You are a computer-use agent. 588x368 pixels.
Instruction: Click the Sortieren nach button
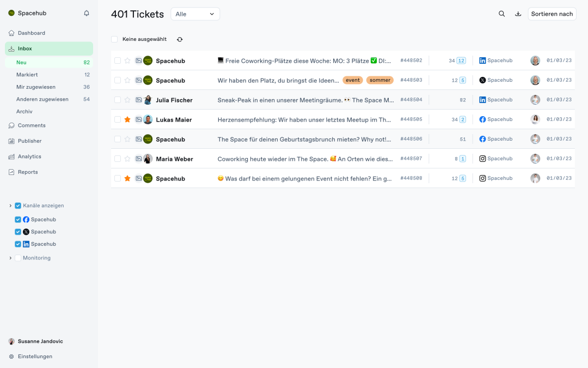tap(552, 14)
